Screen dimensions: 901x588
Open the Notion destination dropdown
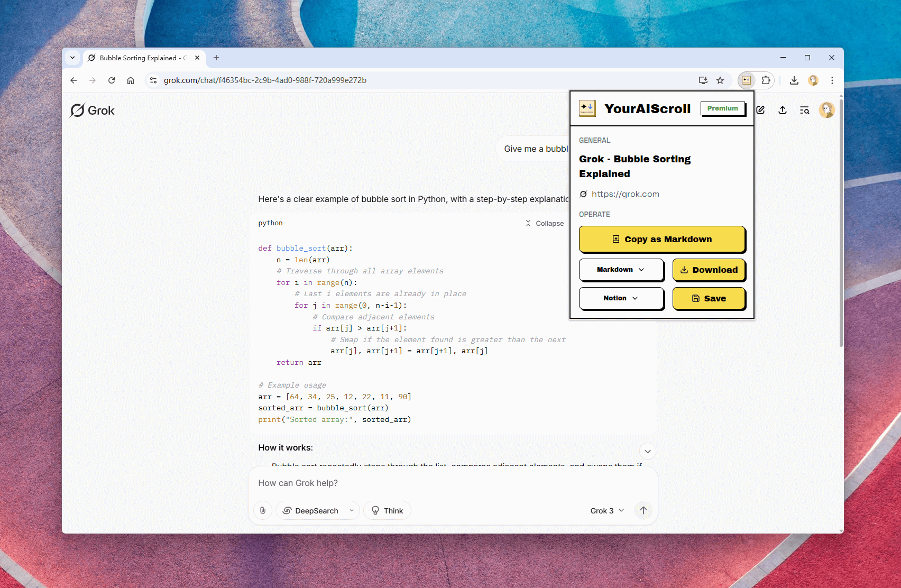(621, 298)
